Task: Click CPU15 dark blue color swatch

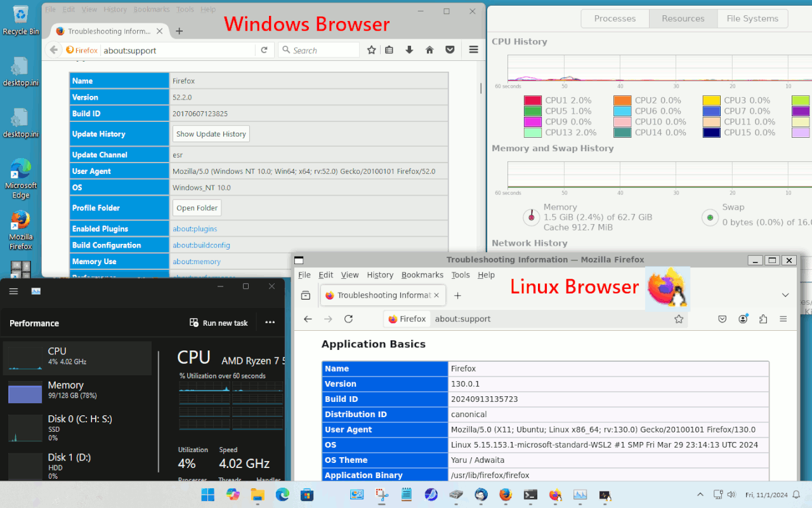Action: pos(712,133)
